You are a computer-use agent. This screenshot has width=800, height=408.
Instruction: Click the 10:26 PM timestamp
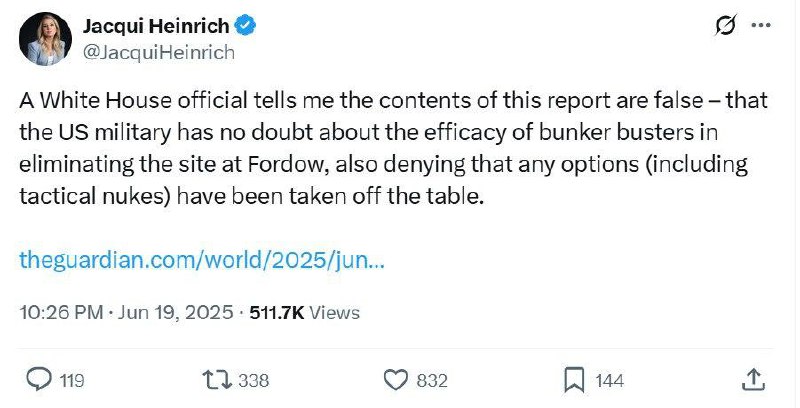[61, 313]
